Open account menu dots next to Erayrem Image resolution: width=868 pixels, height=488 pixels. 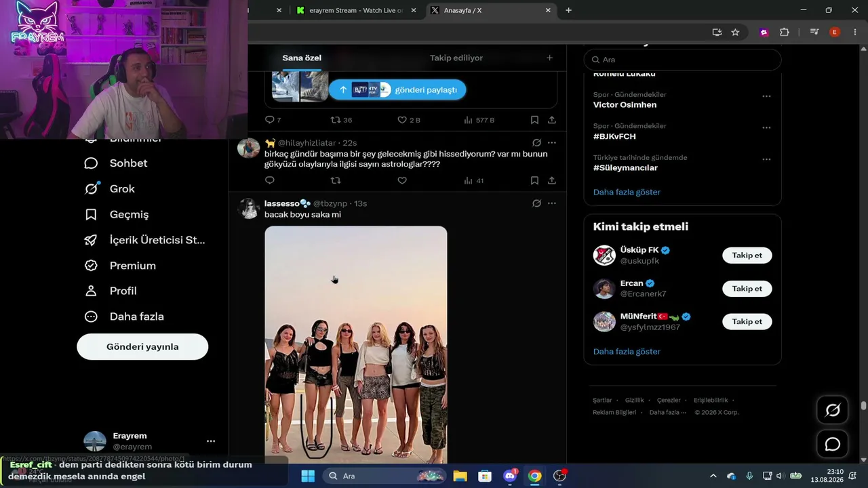point(211,441)
